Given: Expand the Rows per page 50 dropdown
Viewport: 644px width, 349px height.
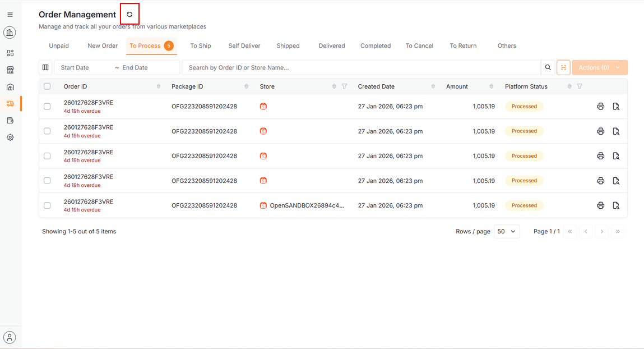Looking at the screenshot, I should point(507,232).
